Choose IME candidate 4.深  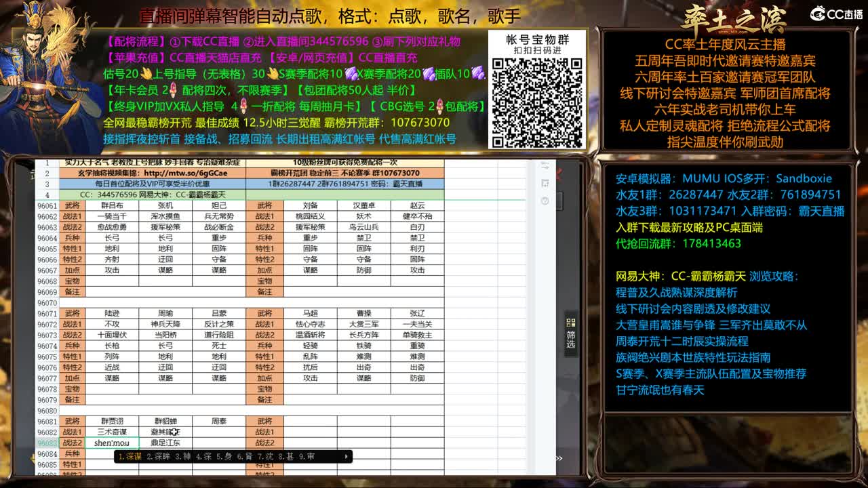[203, 457]
